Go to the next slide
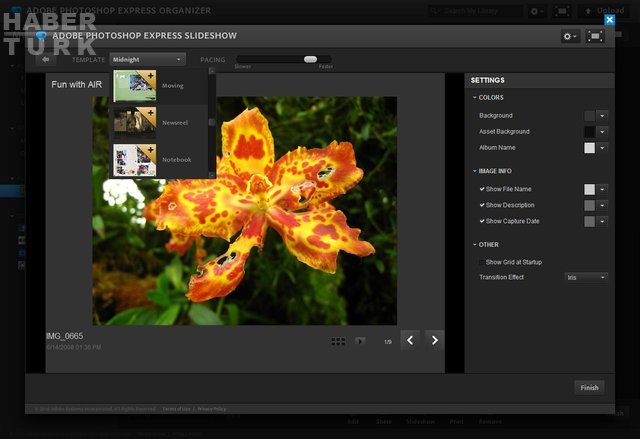This screenshot has width=640, height=439. 434,340
